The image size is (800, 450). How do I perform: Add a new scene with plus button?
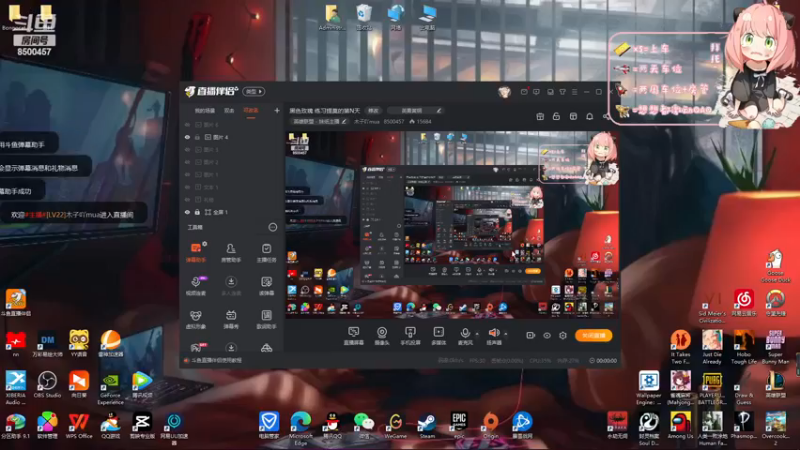277,110
